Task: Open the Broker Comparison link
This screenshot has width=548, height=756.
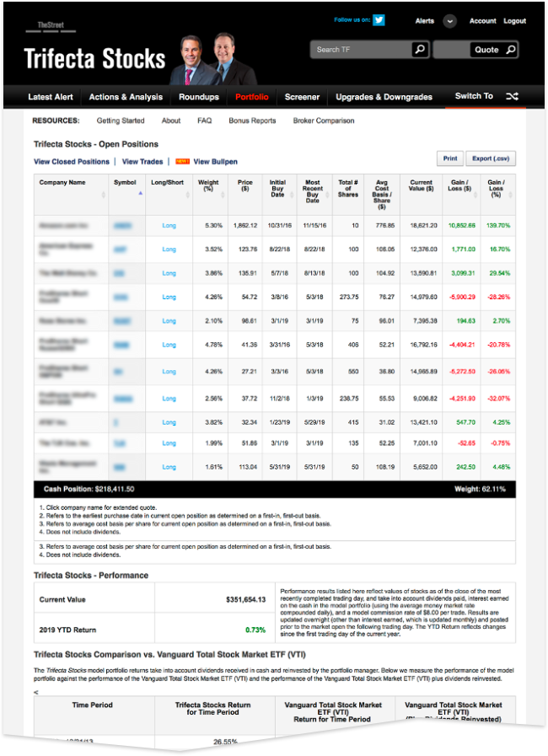Action: pyautogui.click(x=324, y=121)
